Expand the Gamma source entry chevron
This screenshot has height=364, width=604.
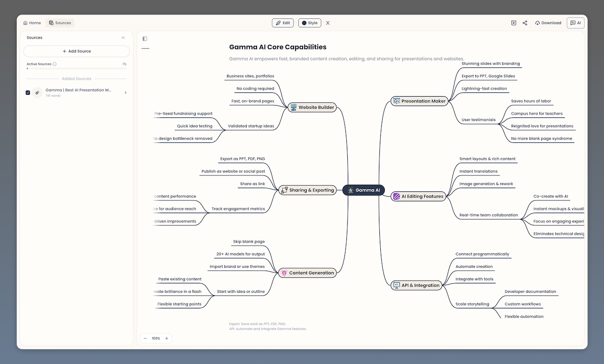126,92
